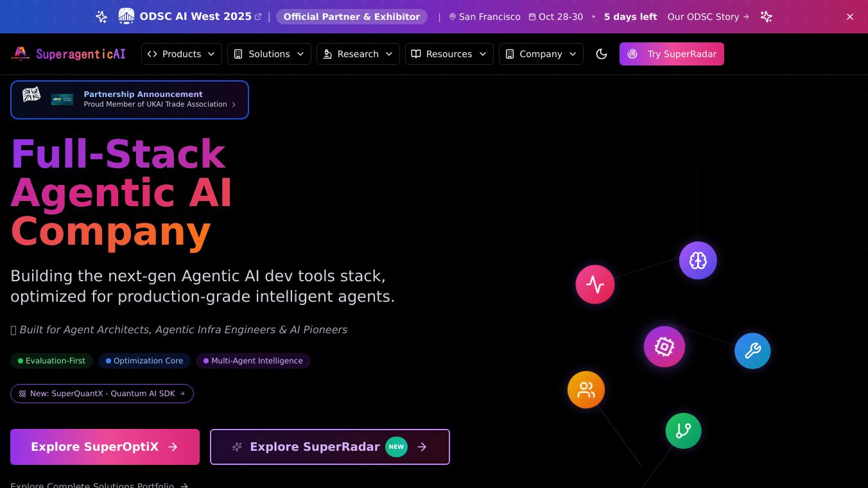Viewport: 868px width, 488px height.
Task: Open the Partnership Announcement banner
Action: coord(130,100)
